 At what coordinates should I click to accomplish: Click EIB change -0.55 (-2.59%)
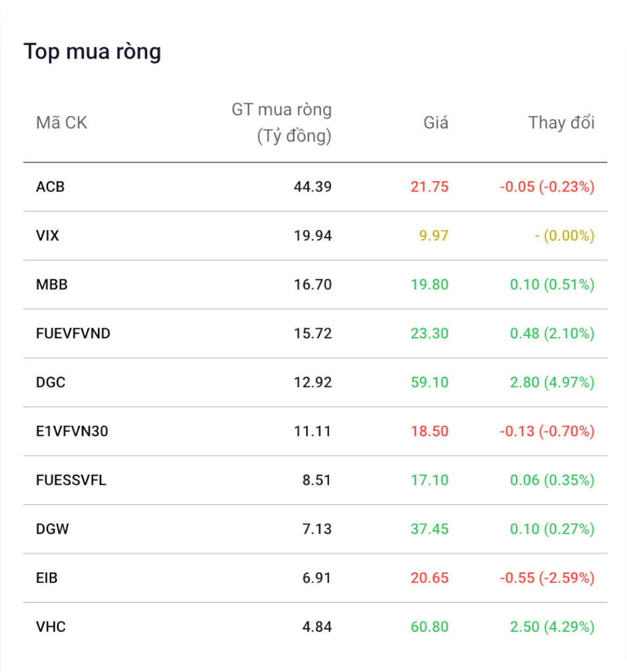(547, 578)
